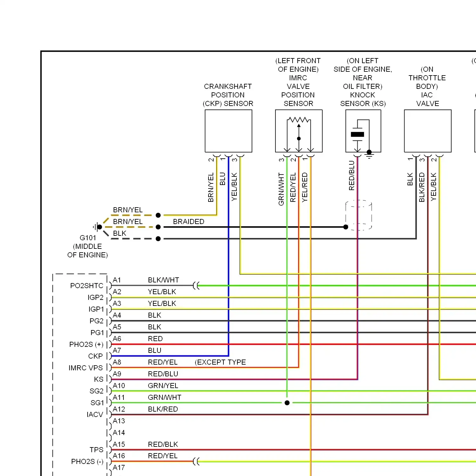
Task: Click the KS signal name at pin A9
Action: [x=99, y=379]
